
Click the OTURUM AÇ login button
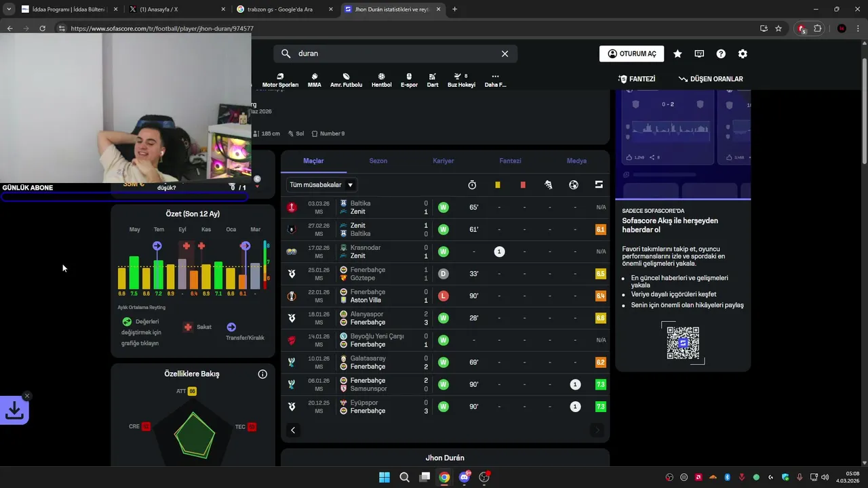click(x=631, y=54)
